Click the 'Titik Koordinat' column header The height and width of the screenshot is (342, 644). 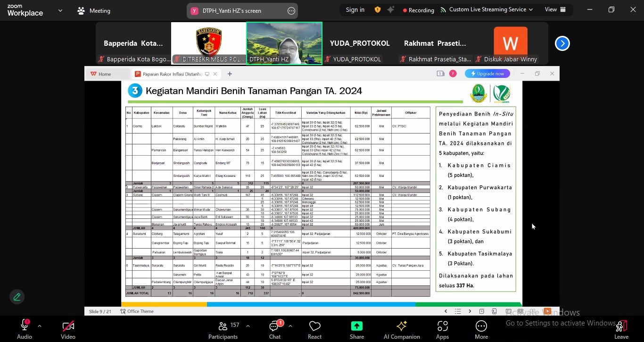286,113
